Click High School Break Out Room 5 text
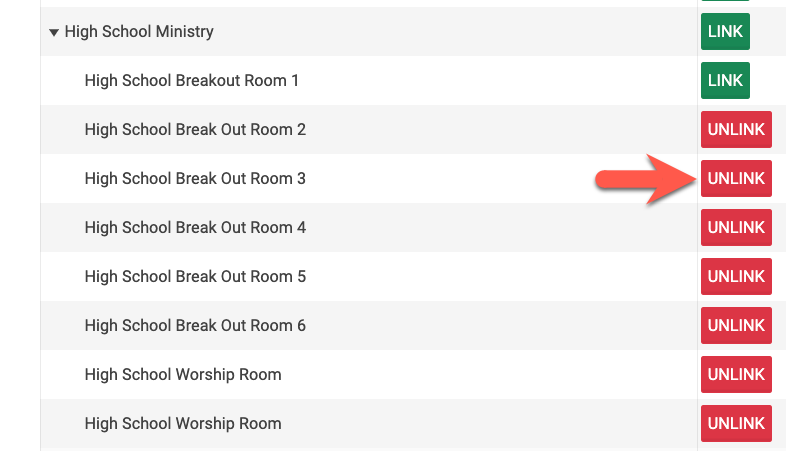Viewport: 786px width, 451px height. [x=195, y=276]
